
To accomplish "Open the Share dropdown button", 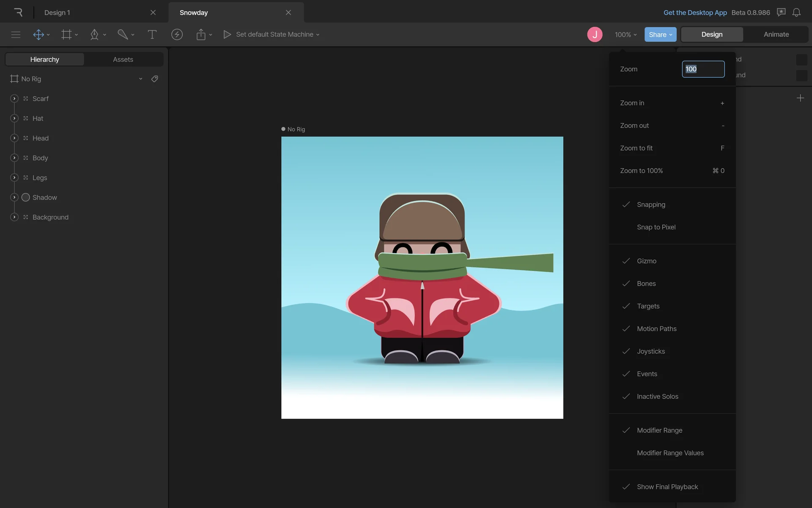I will (660, 35).
